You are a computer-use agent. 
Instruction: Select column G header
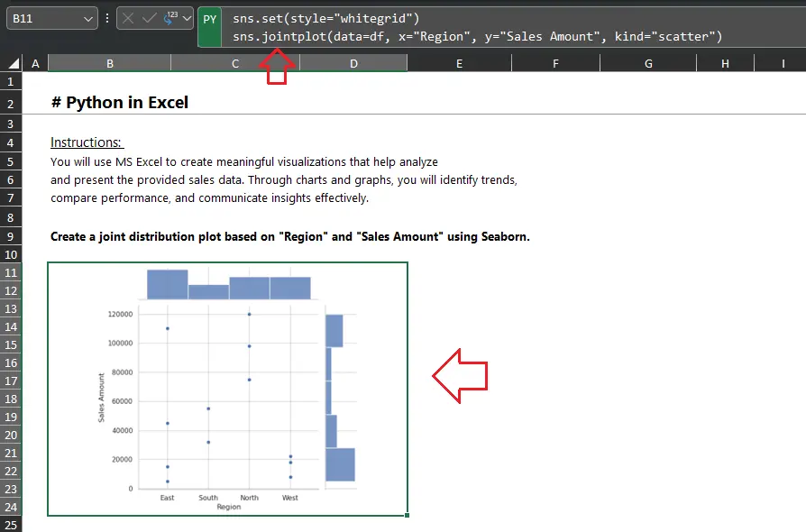648,63
